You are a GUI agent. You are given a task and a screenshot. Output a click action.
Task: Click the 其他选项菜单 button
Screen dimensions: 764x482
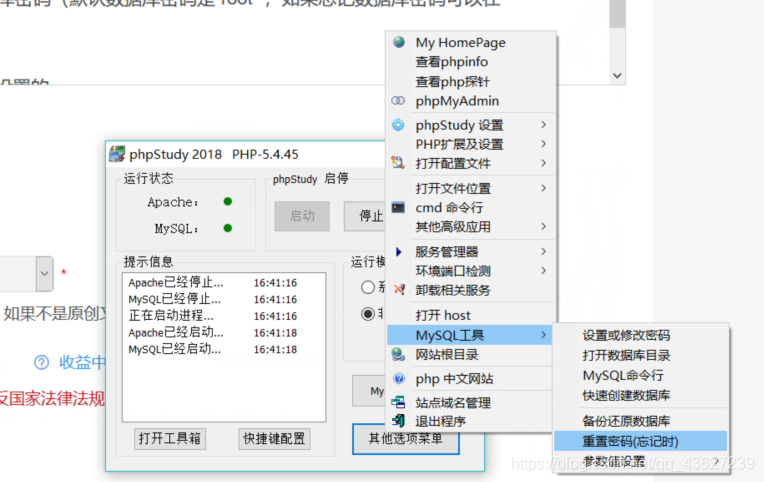pos(405,439)
